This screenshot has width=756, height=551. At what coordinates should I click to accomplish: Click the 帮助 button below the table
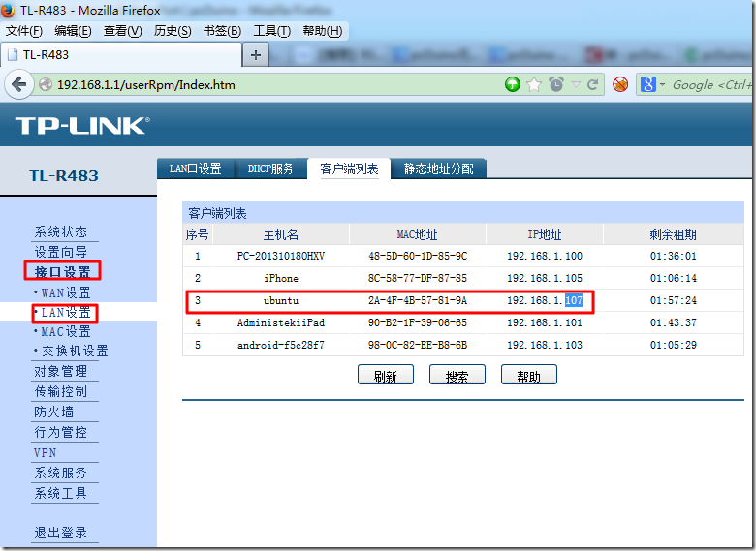pyautogui.click(x=529, y=375)
